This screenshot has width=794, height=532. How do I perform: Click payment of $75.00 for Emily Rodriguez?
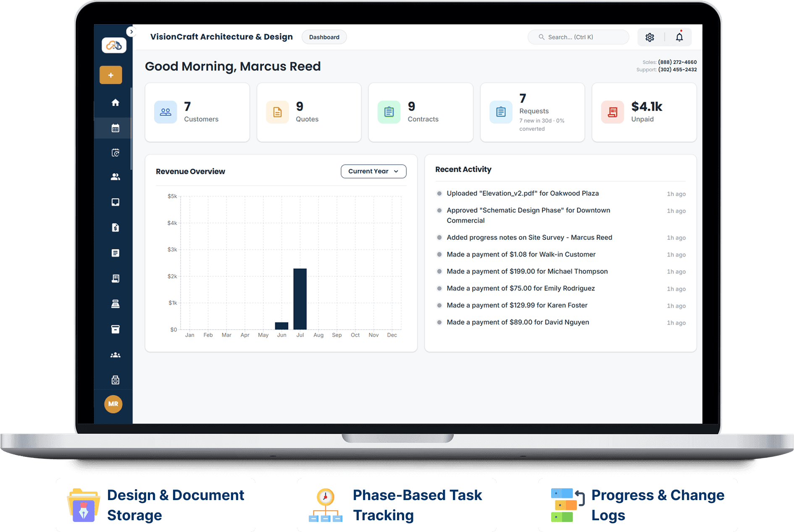point(521,288)
